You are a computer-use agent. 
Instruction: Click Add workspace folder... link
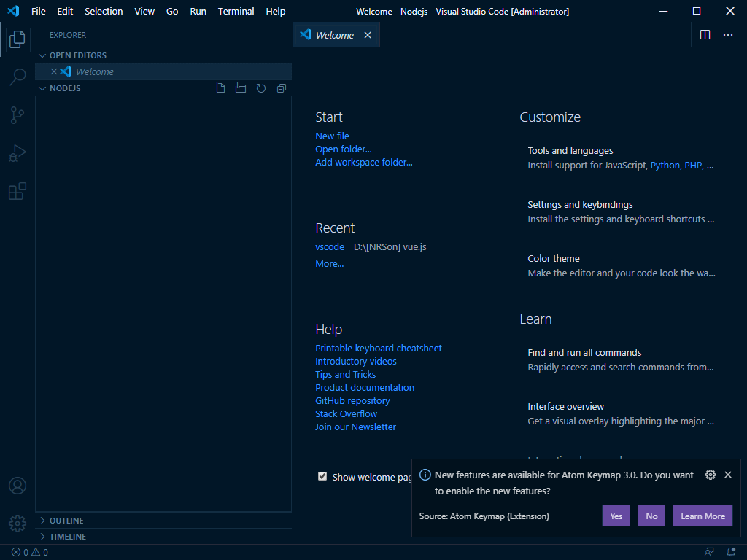[x=364, y=163]
